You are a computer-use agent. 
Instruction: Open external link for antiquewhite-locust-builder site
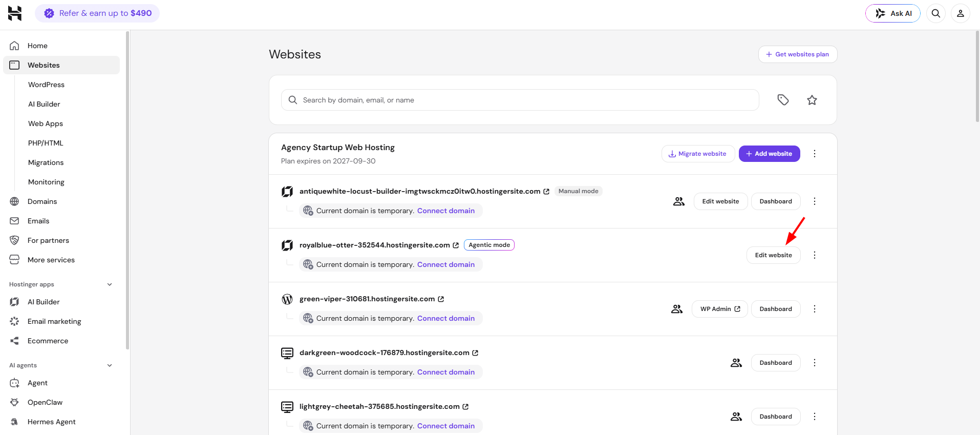pos(546,192)
